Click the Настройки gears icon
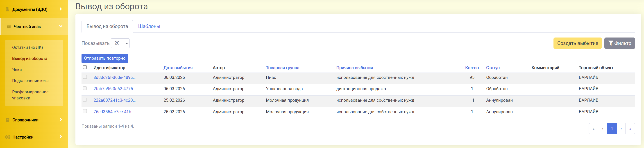 pos(7,137)
